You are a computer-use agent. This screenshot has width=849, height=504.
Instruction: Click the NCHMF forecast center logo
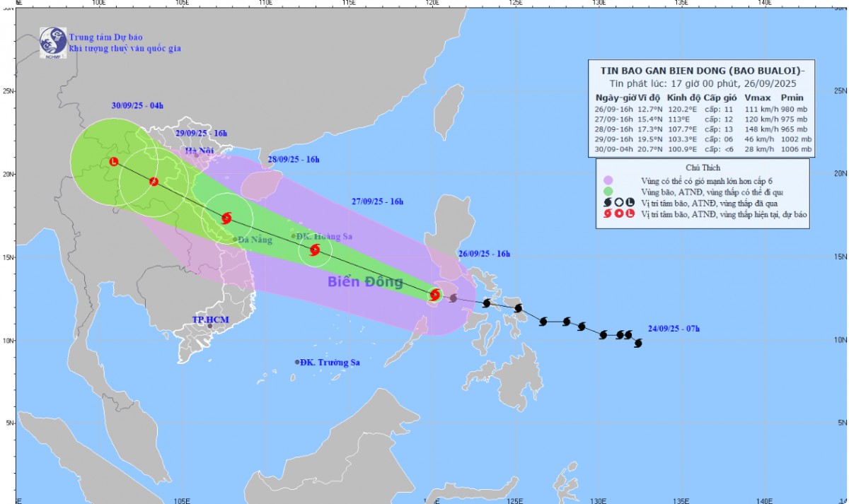tap(52, 42)
